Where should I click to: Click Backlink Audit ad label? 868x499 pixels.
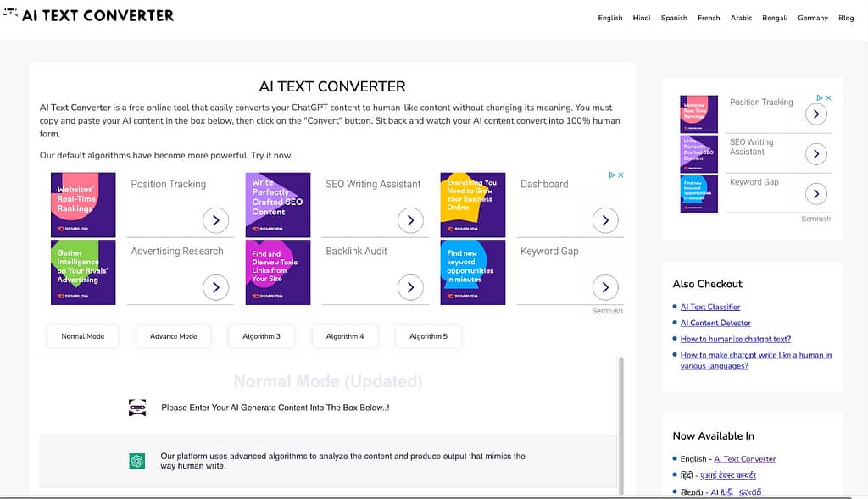pyautogui.click(x=357, y=251)
